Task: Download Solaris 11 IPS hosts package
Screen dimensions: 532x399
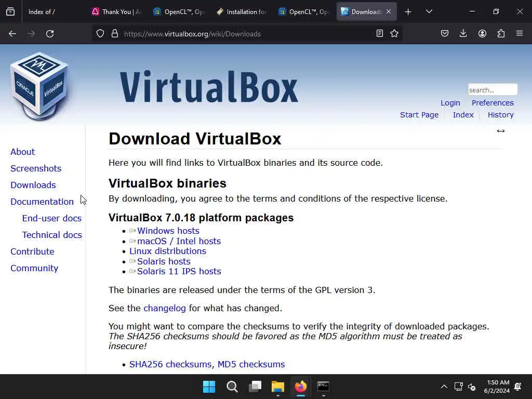Action: (179, 271)
